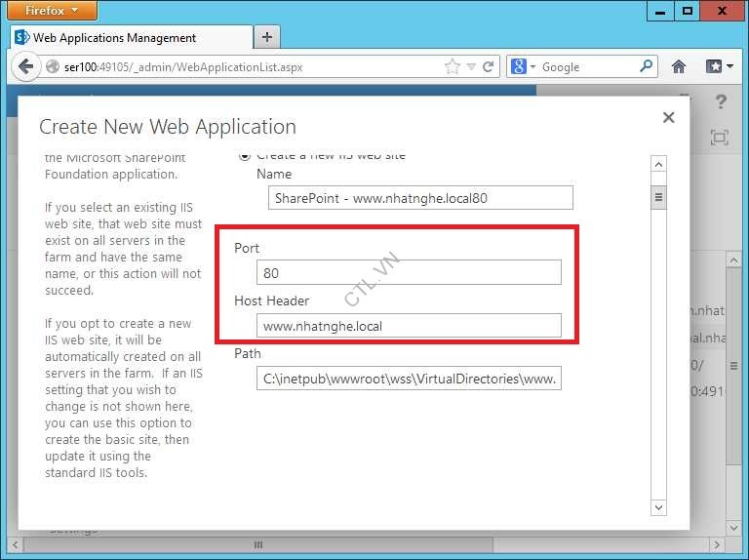The image size is (749, 560).
Task: Select the Create a new IIS web site radio
Action: (245, 156)
